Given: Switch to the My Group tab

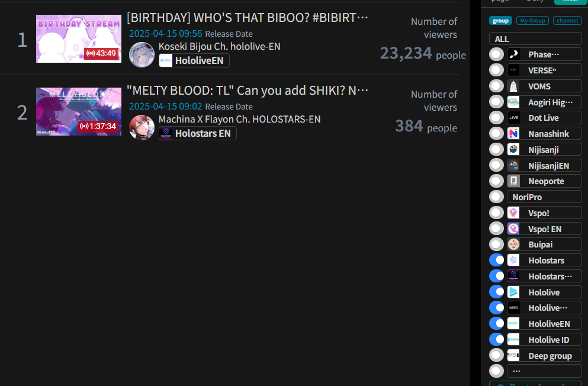Looking at the screenshot, I should pyautogui.click(x=532, y=21).
